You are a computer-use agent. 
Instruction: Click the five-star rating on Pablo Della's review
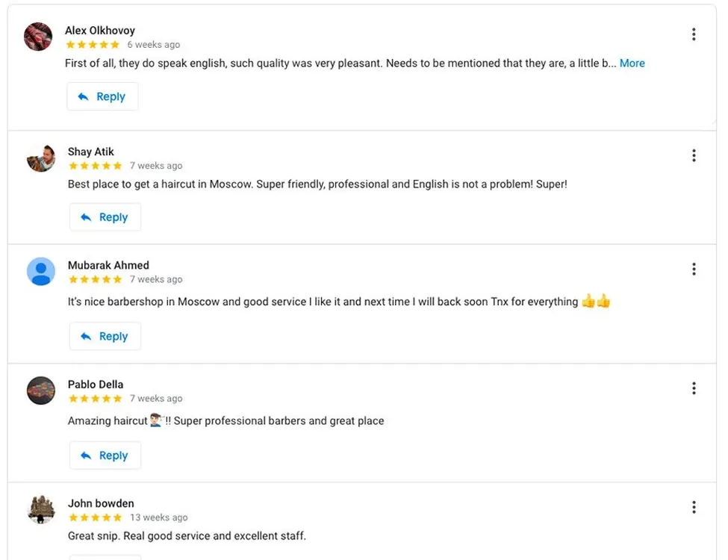(95, 399)
